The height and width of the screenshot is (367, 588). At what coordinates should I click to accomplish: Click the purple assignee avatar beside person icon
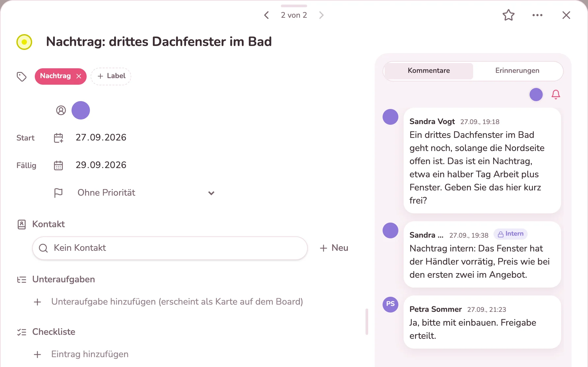point(81,110)
